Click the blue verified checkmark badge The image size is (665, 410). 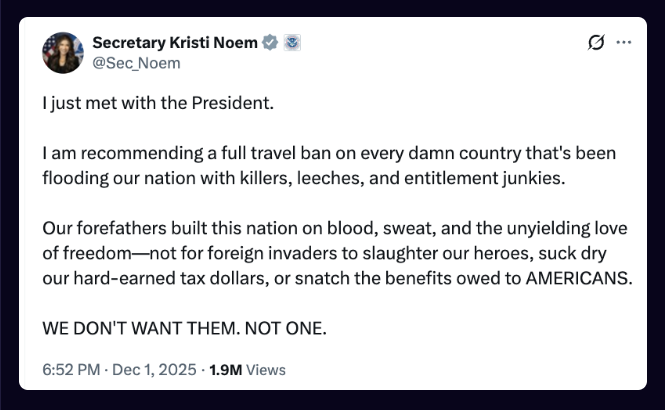269,42
